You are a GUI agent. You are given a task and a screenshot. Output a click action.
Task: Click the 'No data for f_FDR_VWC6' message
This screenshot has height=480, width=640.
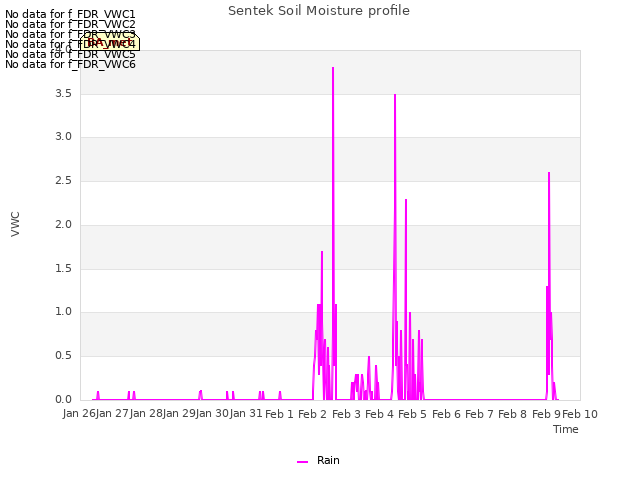(x=70, y=64)
